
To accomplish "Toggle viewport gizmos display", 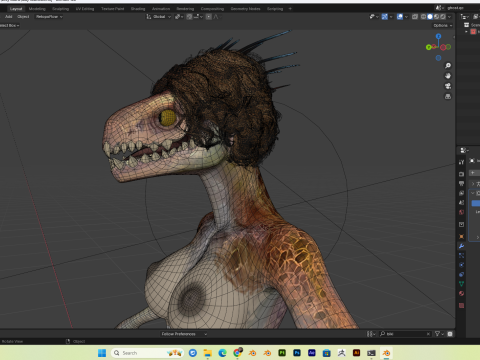I will tap(385, 17).
